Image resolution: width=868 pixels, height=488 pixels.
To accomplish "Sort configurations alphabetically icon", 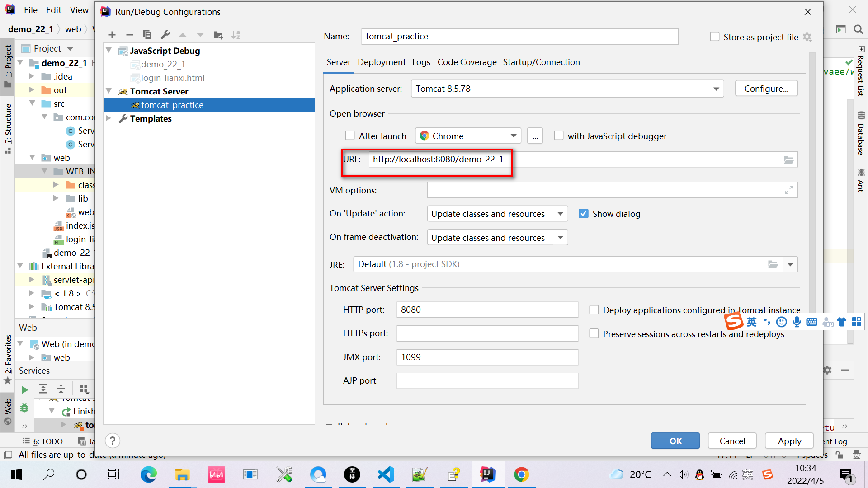I will (x=236, y=35).
